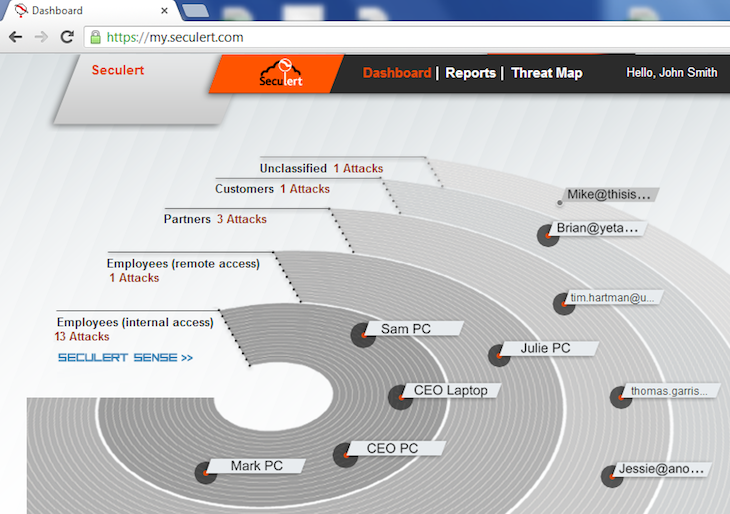
Task: Open the Threat Map menu item
Action: (547, 73)
